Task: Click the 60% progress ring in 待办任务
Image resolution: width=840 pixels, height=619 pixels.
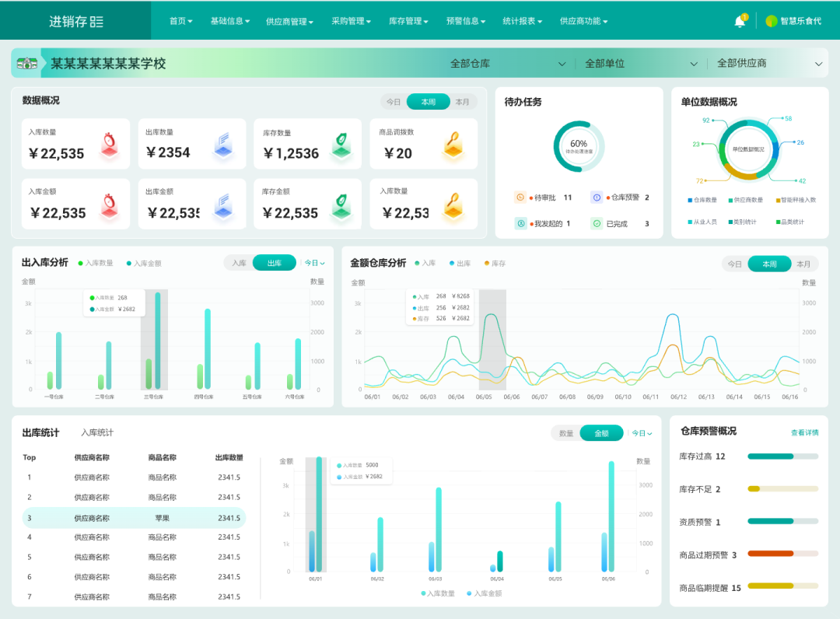Action: 579,146
